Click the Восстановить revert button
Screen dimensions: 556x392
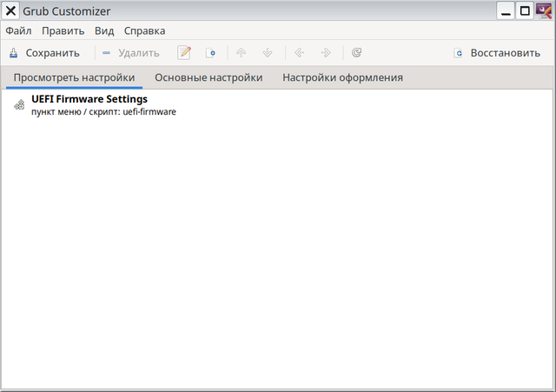(x=497, y=53)
